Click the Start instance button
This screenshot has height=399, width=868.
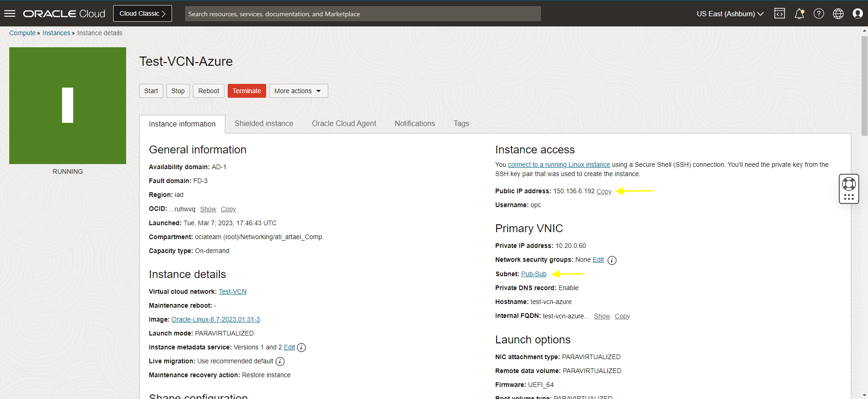(151, 91)
